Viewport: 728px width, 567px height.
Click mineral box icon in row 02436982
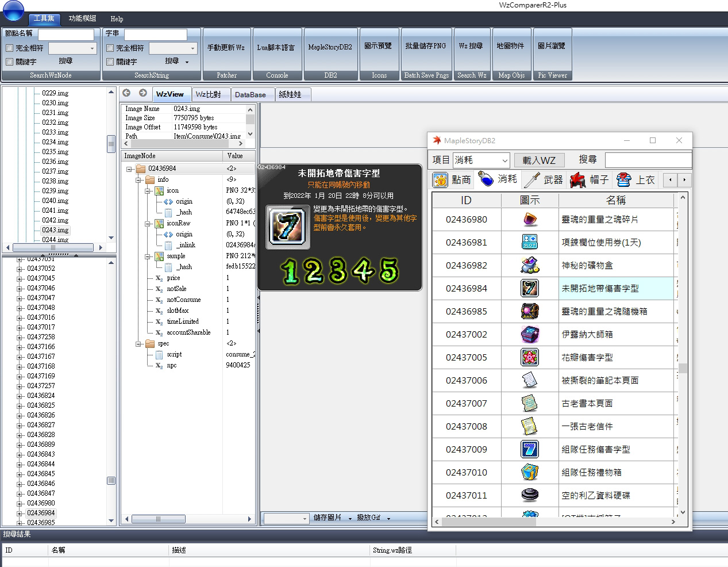coord(530,265)
